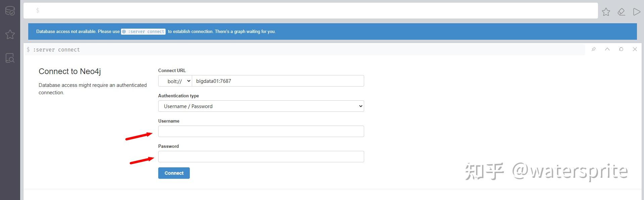Rerun the :server connect frame command
This screenshot has height=200, width=644.
(621, 49)
